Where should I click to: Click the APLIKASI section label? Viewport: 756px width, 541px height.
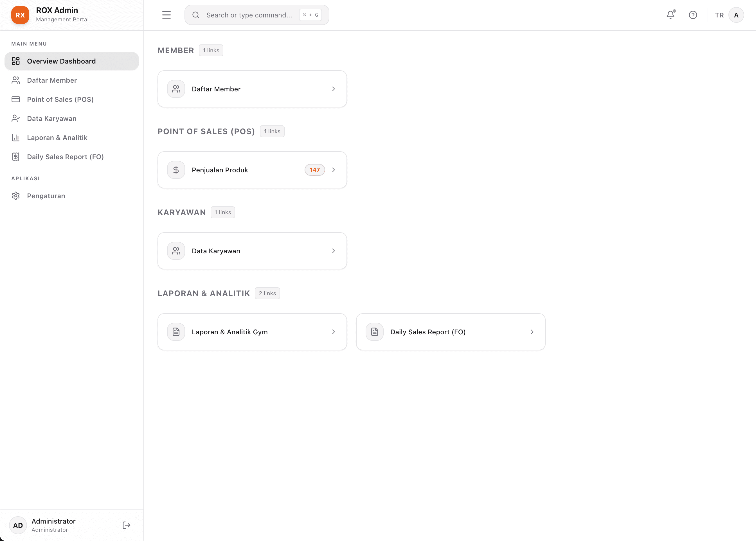pyautogui.click(x=26, y=179)
